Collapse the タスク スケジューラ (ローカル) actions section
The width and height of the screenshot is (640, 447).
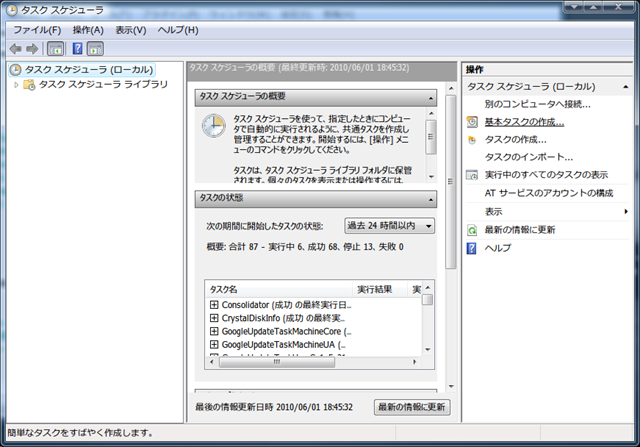click(x=625, y=87)
